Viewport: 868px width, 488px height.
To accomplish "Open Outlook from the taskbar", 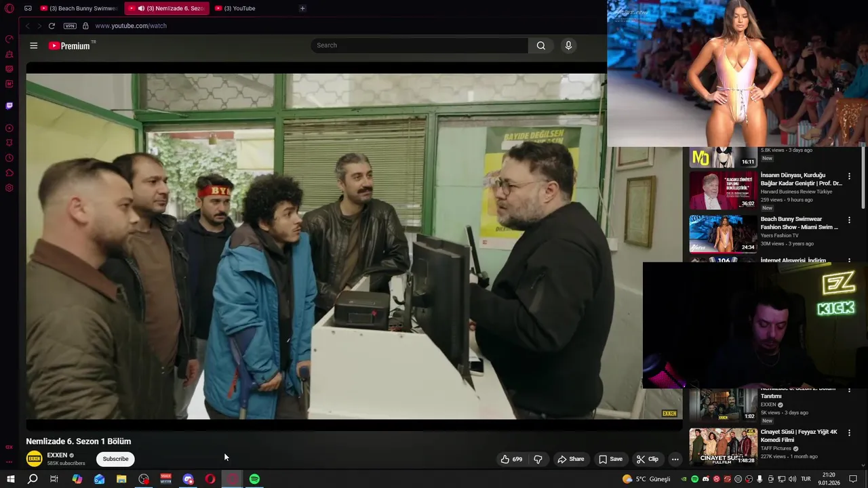I will point(99,479).
